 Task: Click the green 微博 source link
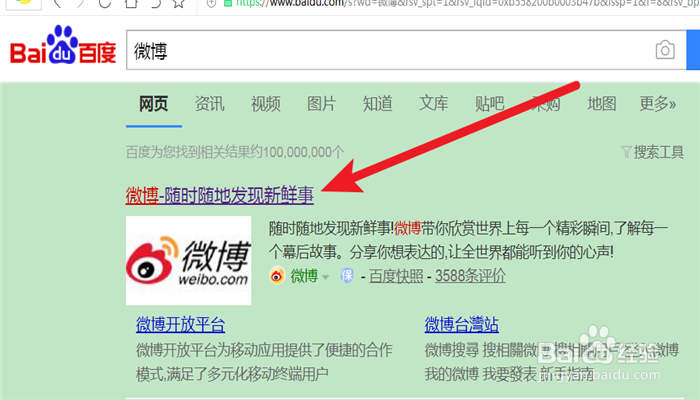304,276
